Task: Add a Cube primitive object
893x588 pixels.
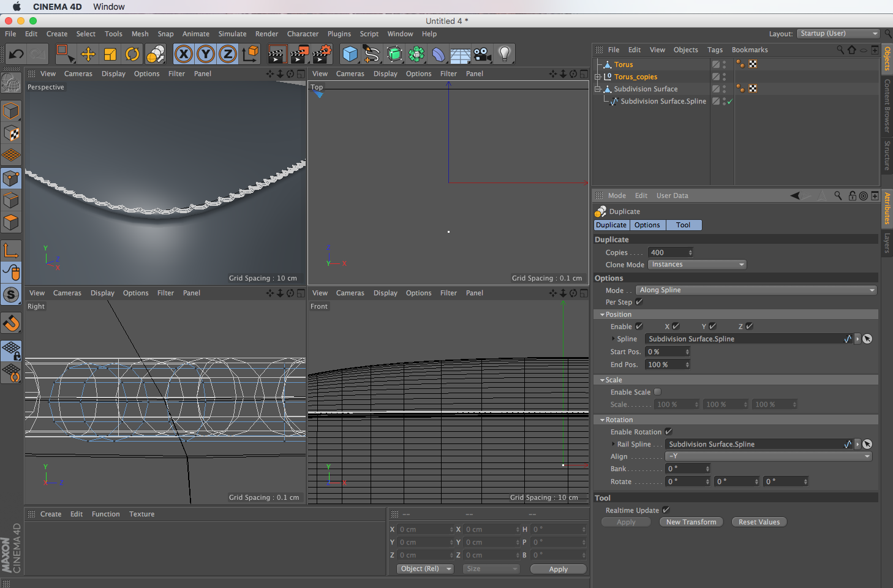Action: point(350,54)
